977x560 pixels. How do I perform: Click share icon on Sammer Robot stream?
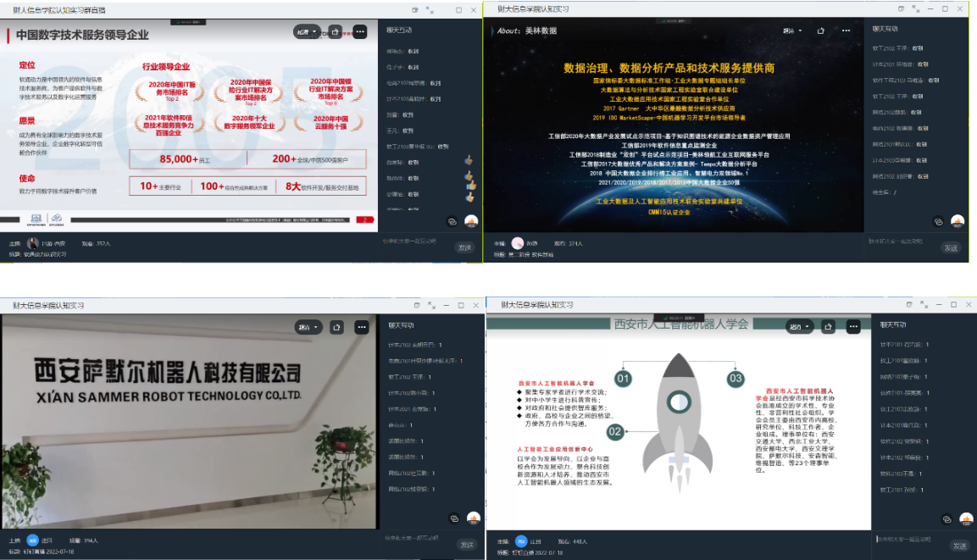pos(336,327)
